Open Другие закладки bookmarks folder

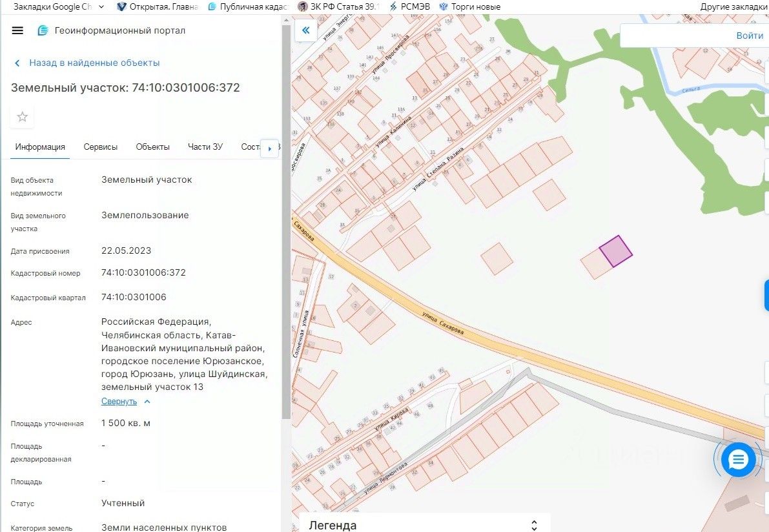[x=734, y=7]
